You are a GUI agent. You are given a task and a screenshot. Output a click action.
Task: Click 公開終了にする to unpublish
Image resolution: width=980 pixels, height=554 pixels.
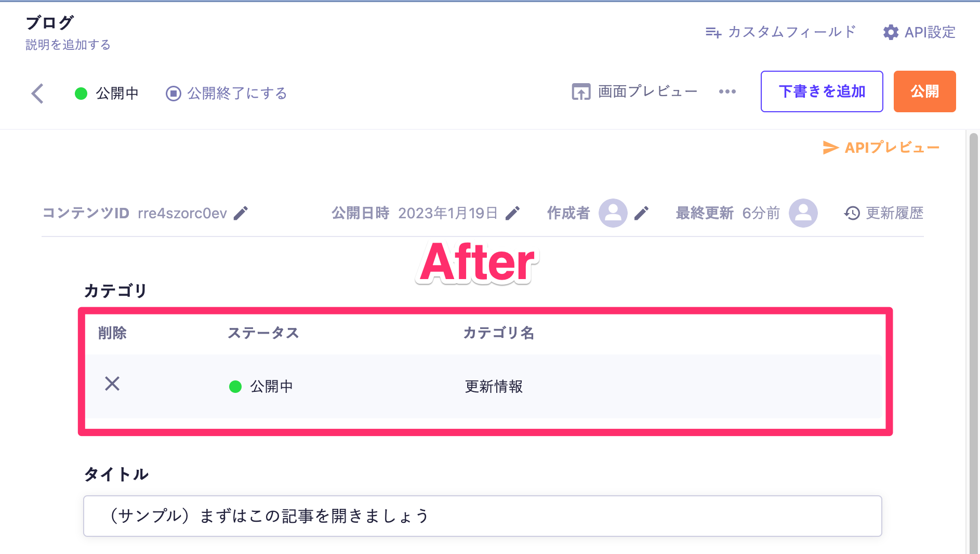click(227, 94)
